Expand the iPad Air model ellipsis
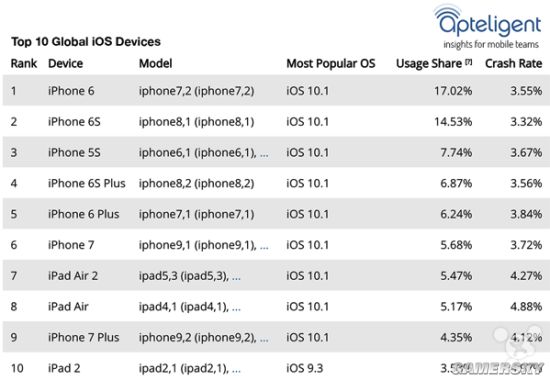The width and height of the screenshot is (550, 380). click(236, 309)
